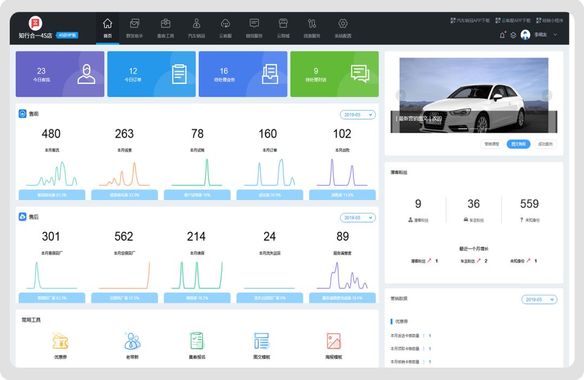Image resolution: width=584 pixels, height=380 pixels.
Task: Click the shop storefront nav icon
Action: tap(283, 24)
